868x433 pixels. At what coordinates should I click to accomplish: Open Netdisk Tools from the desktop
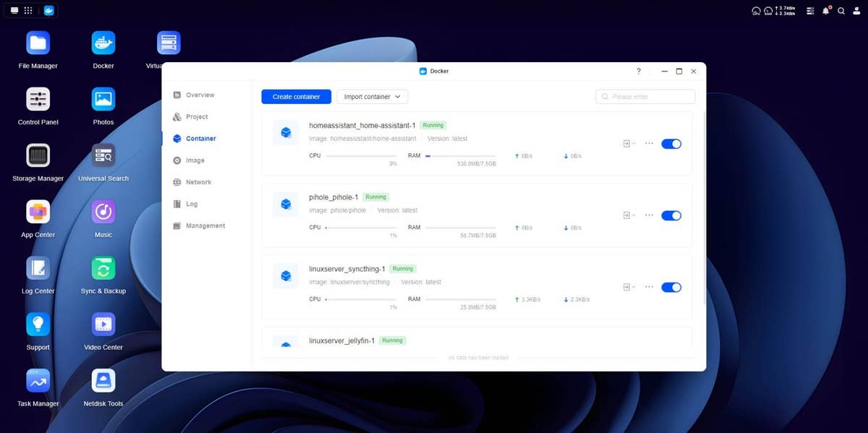[103, 381]
